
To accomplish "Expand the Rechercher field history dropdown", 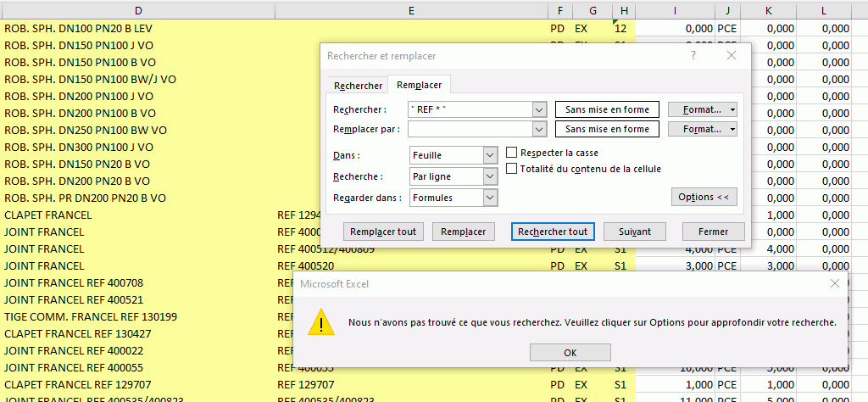I will [x=539, y=109].
